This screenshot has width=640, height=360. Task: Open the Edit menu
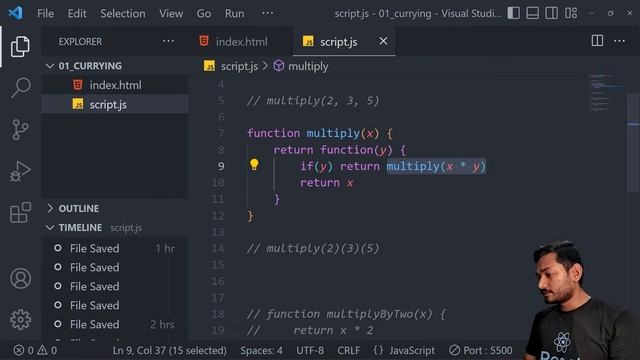tap(77, 13)
